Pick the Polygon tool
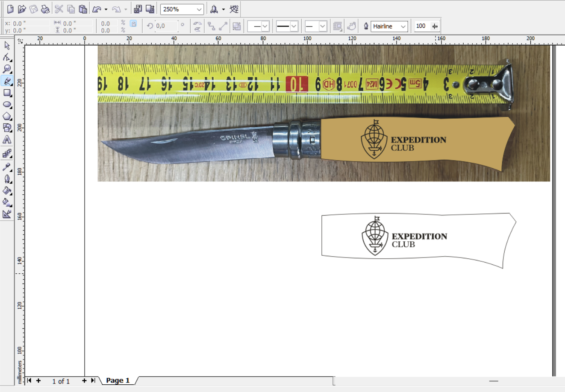 click(7, 116)
